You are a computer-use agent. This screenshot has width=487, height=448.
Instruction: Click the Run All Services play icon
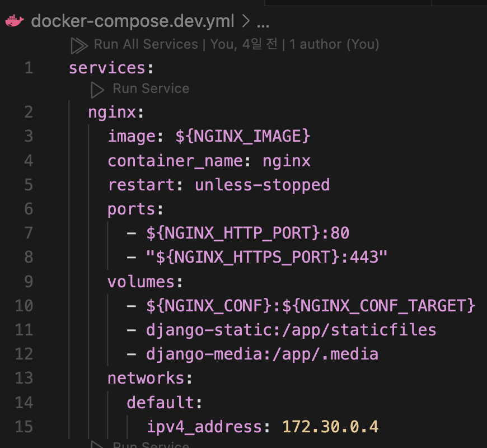pos(79,46)
